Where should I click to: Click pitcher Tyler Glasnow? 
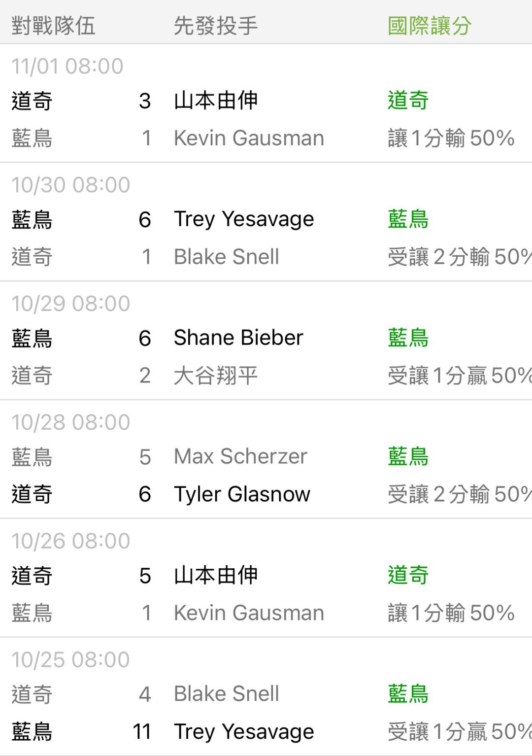click(242, 494)
